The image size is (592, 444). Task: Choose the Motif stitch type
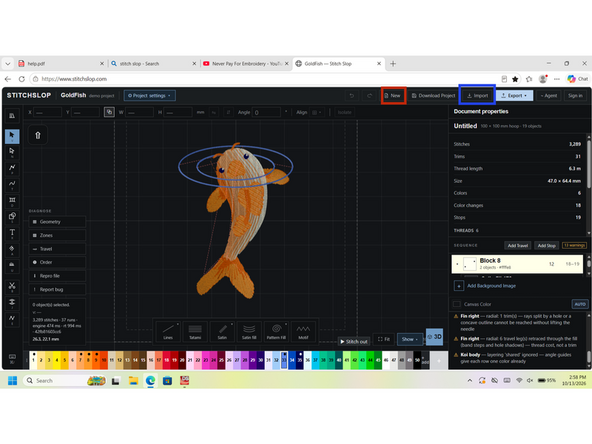[x=303, y=331]
